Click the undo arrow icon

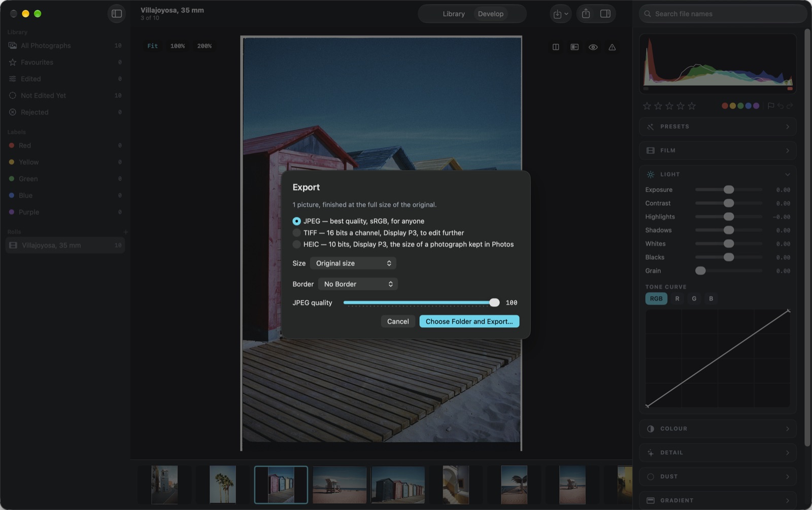click(x=781, y=106)
